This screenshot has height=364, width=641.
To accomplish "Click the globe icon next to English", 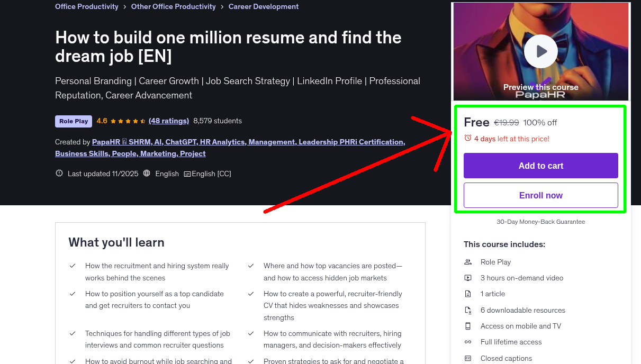I will 147,173.
